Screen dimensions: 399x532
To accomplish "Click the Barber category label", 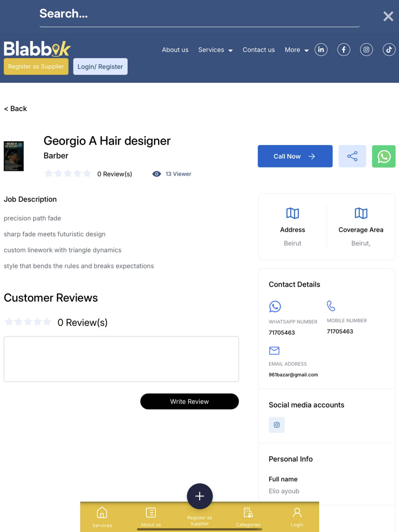I will 56,156.
